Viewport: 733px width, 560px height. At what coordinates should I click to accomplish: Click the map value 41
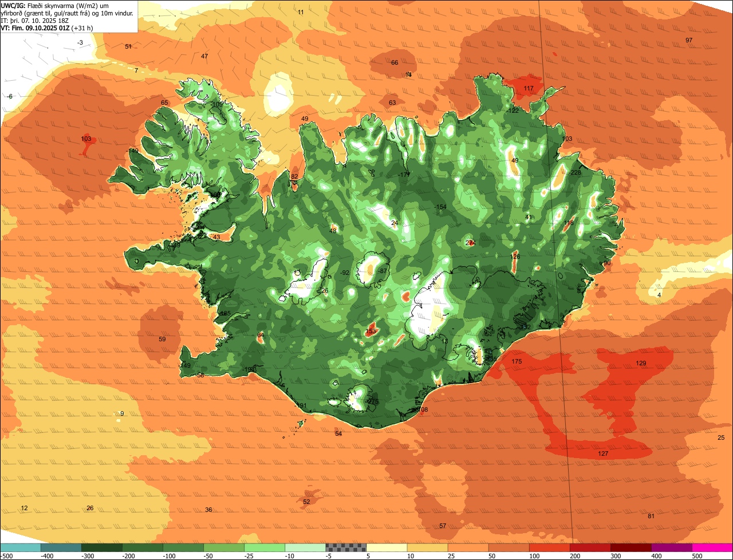[529, 217]
